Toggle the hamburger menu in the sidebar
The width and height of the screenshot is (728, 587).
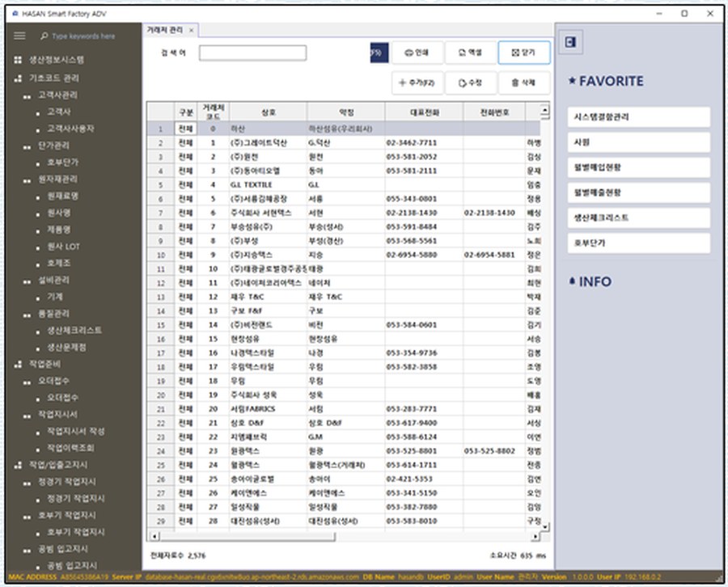[x=19, y=36]
